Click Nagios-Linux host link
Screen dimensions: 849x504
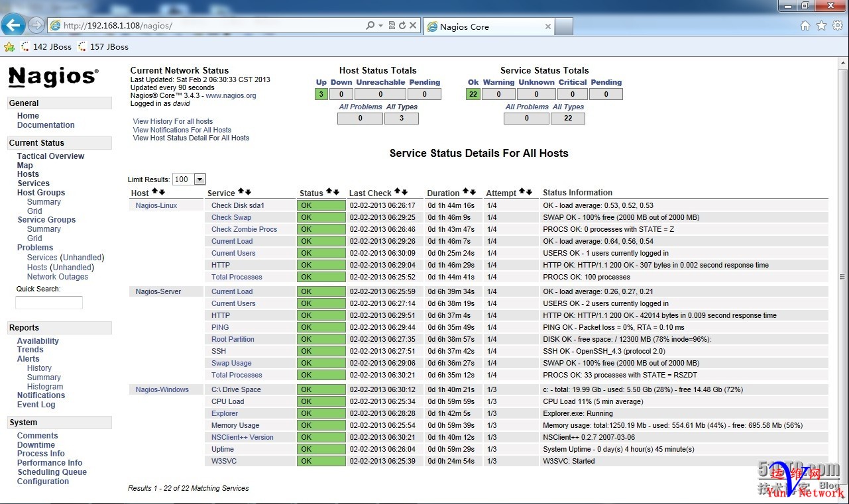coord(156,205)
